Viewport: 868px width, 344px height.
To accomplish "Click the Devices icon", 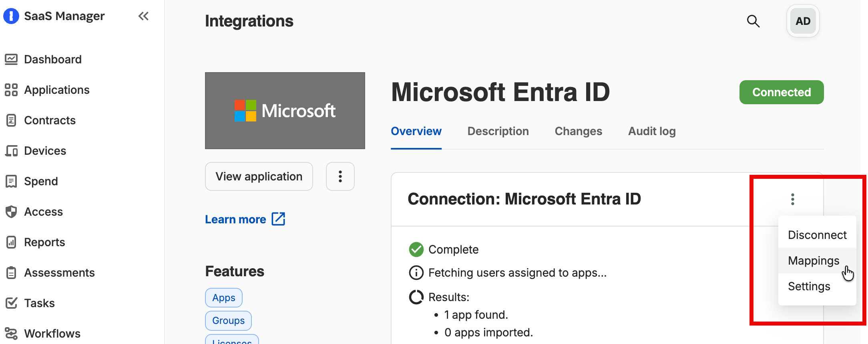I will 11,151.
